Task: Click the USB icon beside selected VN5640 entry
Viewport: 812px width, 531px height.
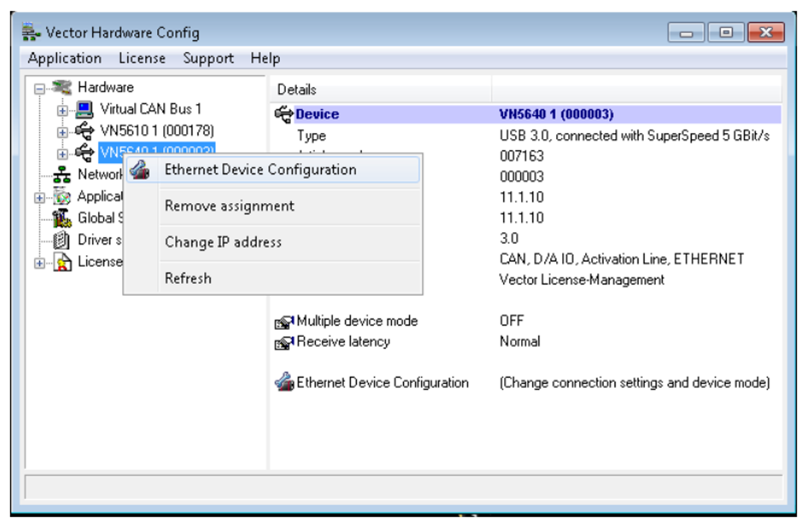Action: coord(84,153)
